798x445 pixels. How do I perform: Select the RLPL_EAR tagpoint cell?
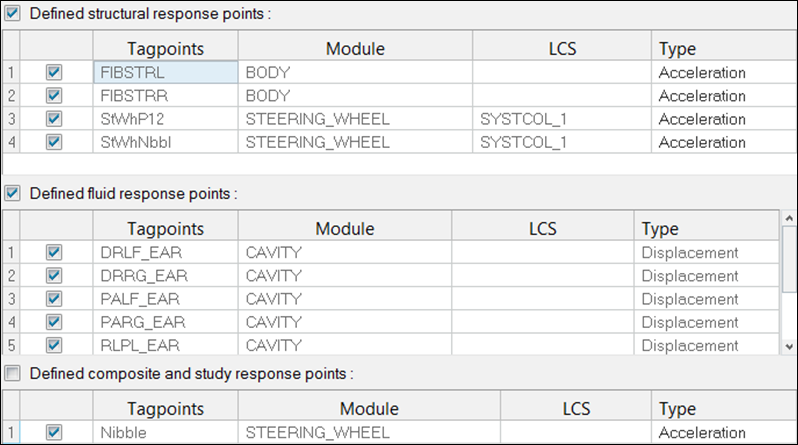click(165, 345)
